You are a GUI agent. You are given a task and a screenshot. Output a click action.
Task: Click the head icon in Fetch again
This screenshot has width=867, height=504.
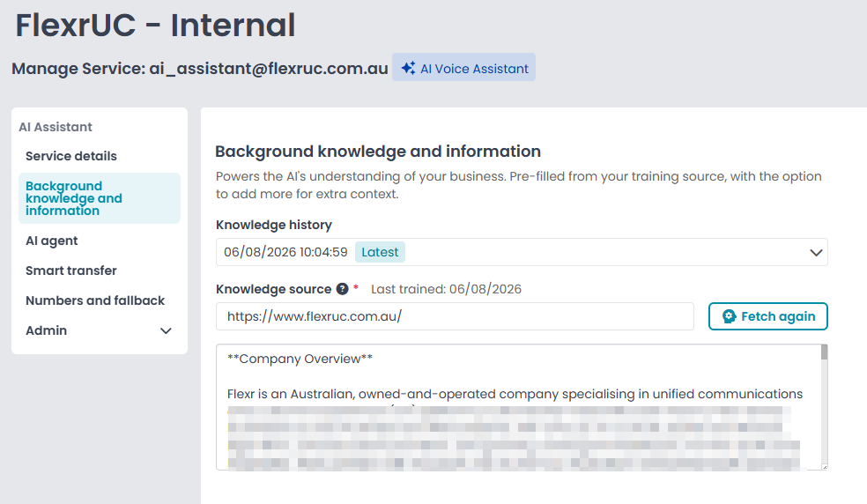pyautogui.click(x=730, y=316)
